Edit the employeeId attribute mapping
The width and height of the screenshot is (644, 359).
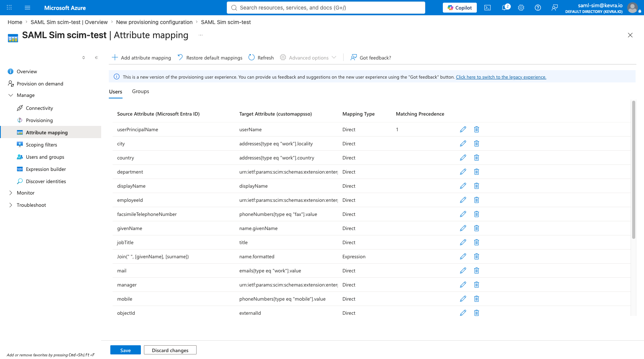coord(463,200)
